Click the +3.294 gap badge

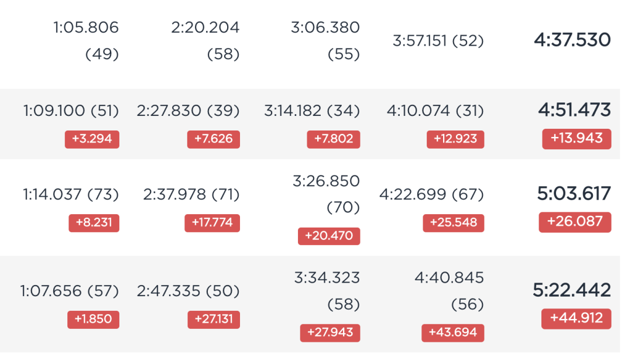click(92, 139)
